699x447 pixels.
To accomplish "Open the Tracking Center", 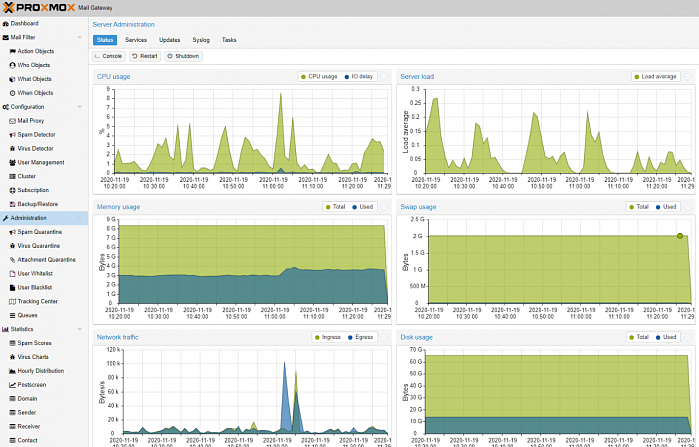I will (37, 301).
